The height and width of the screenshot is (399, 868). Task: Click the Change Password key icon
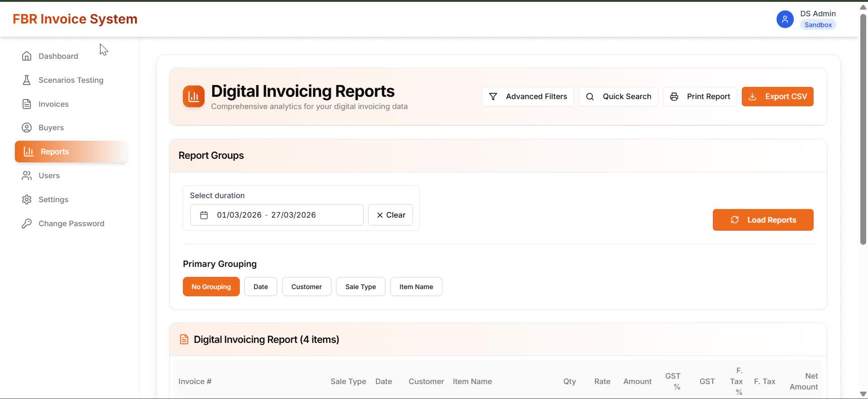point(27,223)
